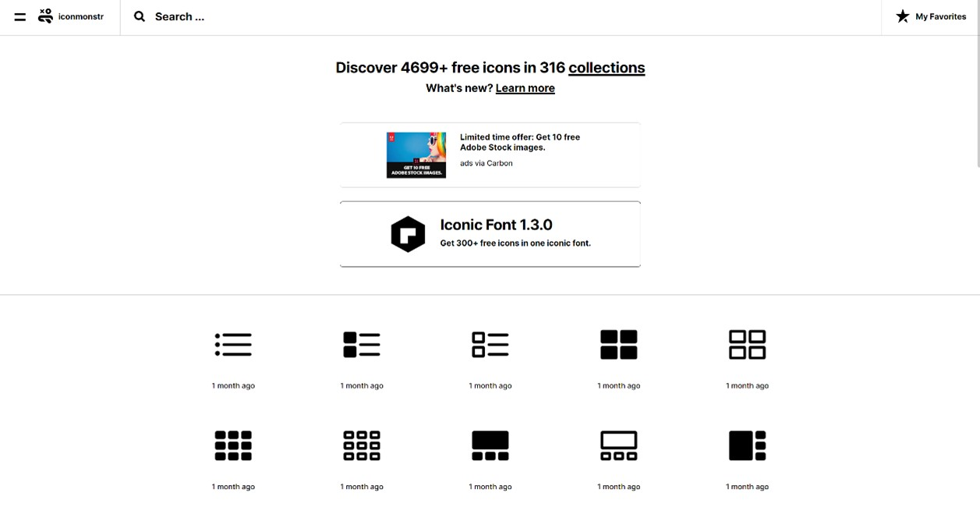Select the filled panel-with-side-tiles layout icon

click(x=748, y=445)
